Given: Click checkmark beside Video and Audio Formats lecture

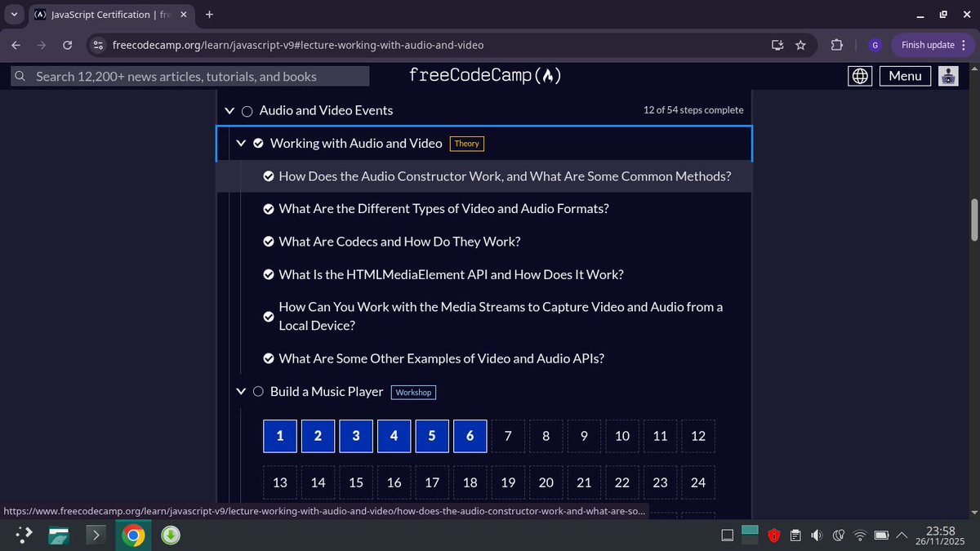Looking at the screenshot, I should coord(268,209).
